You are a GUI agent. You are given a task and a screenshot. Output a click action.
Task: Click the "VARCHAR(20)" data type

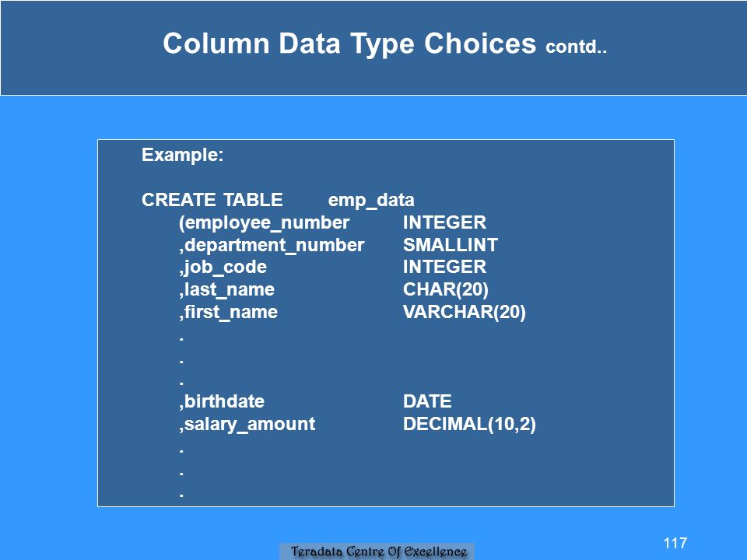click(x=464, y=312)
